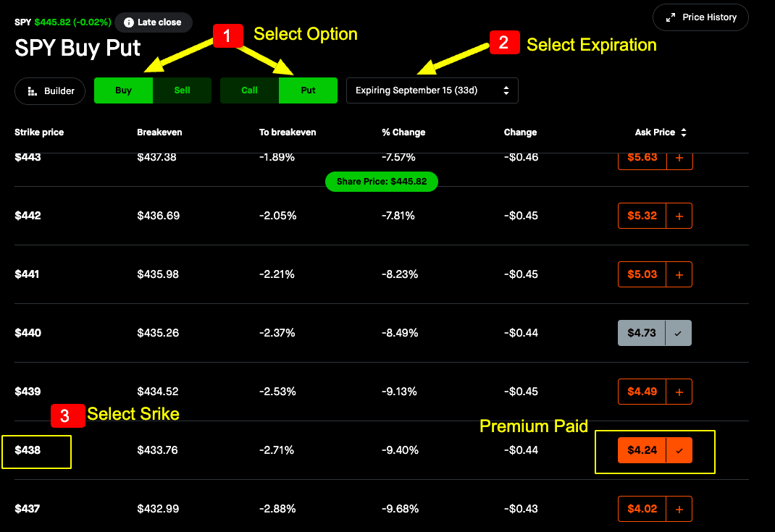Uncheck the selected $438 put checkmark
Viewport: 775px width, 532px height.
pyautogui.click(x=679, y=450)
